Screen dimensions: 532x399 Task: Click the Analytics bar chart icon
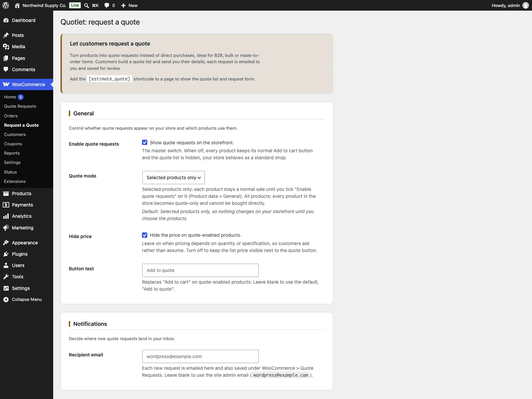[6, 216]
